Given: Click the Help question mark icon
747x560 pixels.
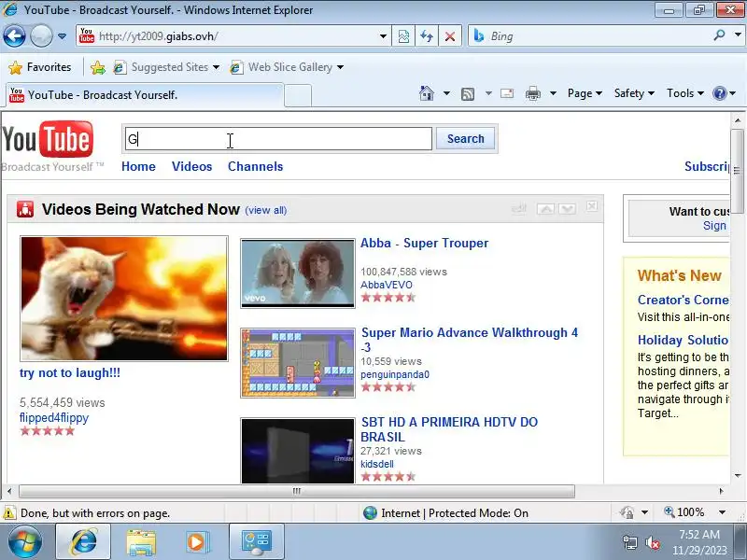Looking at the screenshot, I should [x=719, y=93].
